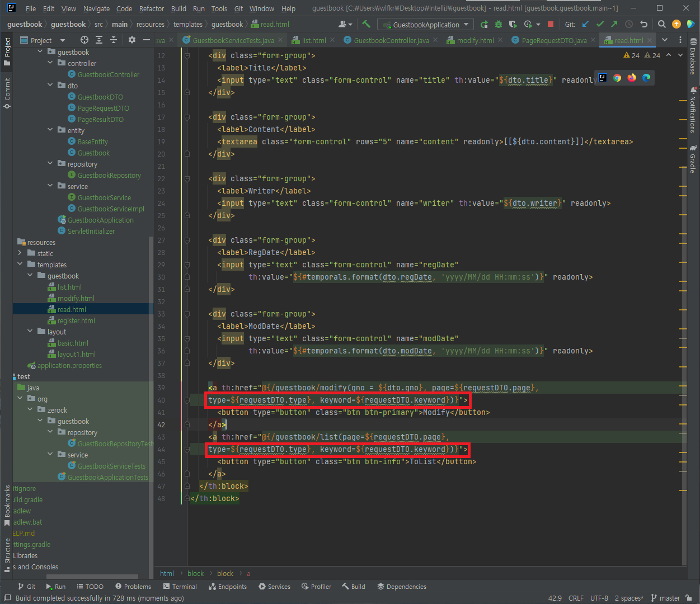The height and width of the screenshot is (604, 700).
Task: Locate the opened file in Project tree
Action: pos(84,40)
